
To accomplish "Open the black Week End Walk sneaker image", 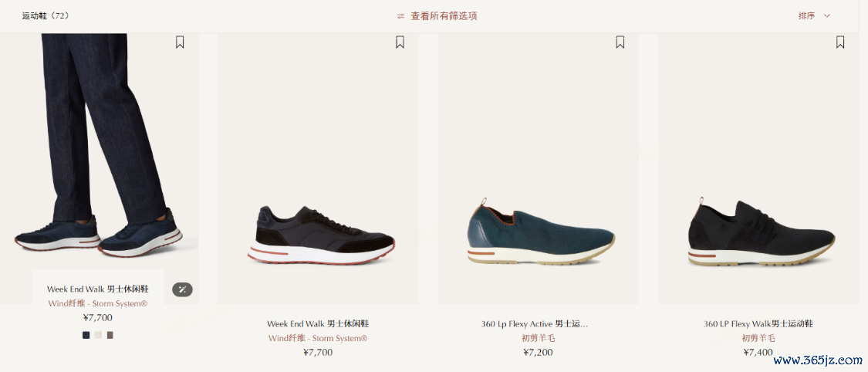I will click(319, 169).
